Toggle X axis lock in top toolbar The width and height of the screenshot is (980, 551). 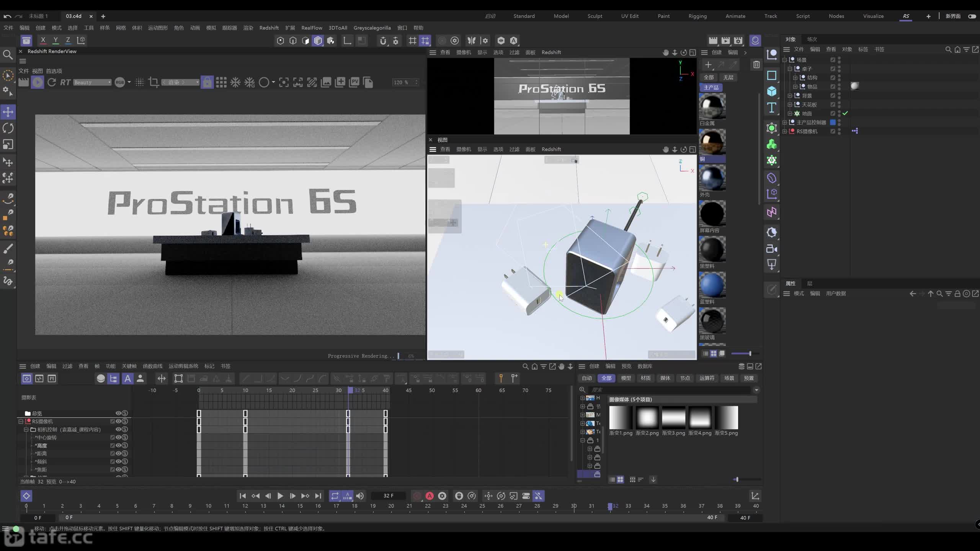pos(43,40)
